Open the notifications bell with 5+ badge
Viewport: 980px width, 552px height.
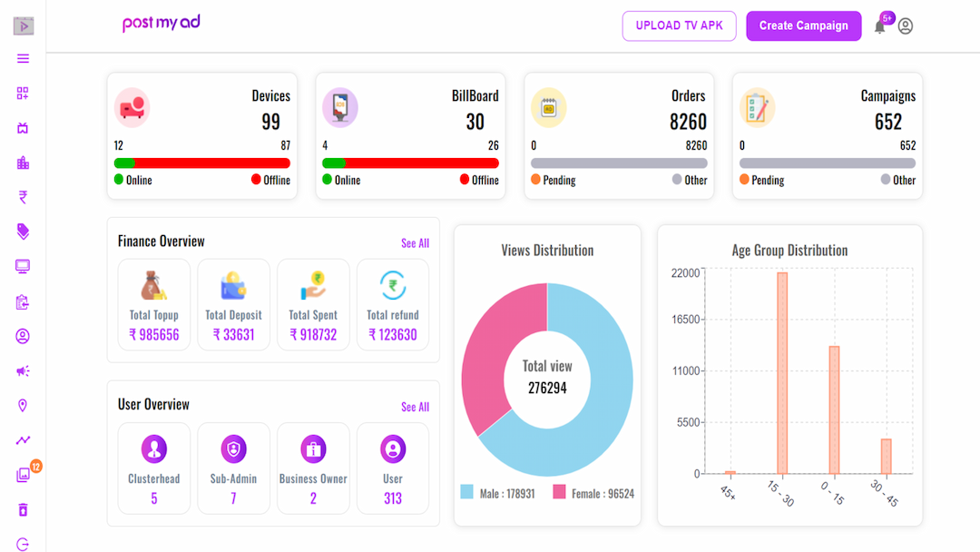pyautogui.click(x=880, y=25)
